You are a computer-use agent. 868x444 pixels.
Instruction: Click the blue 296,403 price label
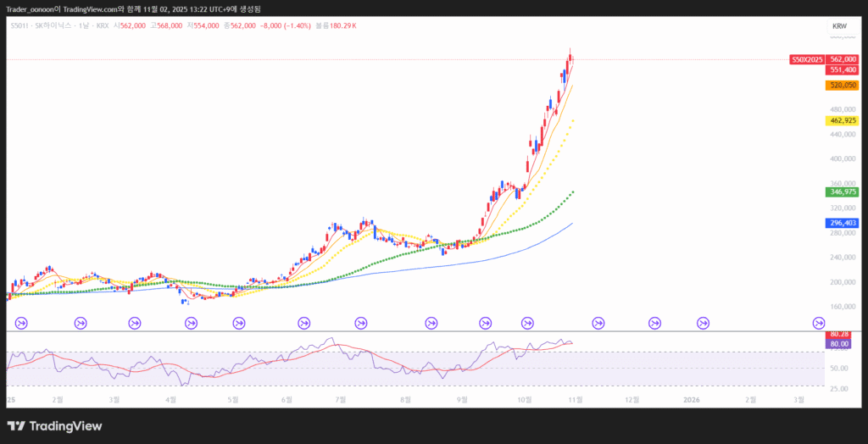[x=843, y=223]
